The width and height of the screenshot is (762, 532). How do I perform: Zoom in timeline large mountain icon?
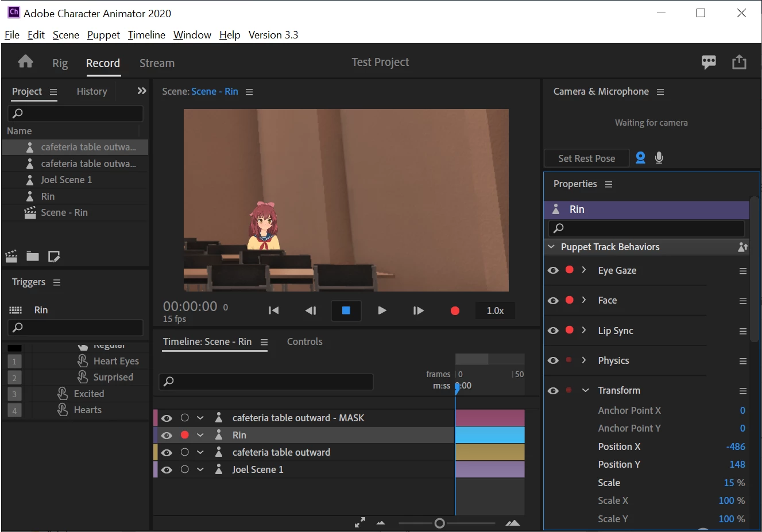coord(513,523)
